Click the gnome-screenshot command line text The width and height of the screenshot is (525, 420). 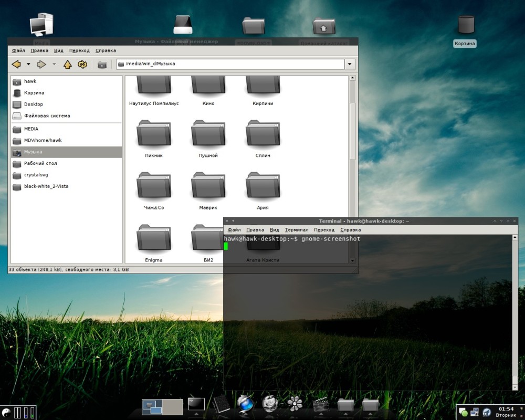coord(331,239)
